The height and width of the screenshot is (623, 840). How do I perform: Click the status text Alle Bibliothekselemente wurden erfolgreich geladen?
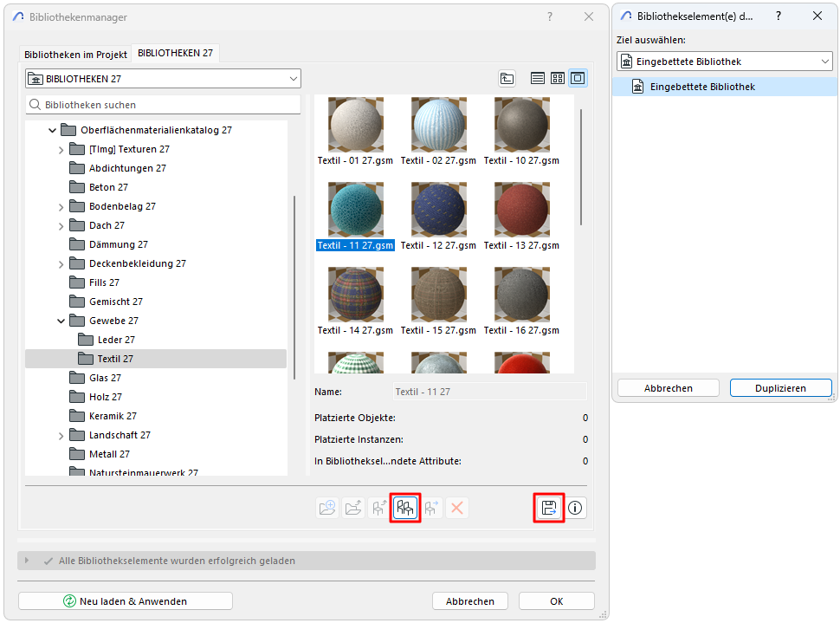(177, 561)
